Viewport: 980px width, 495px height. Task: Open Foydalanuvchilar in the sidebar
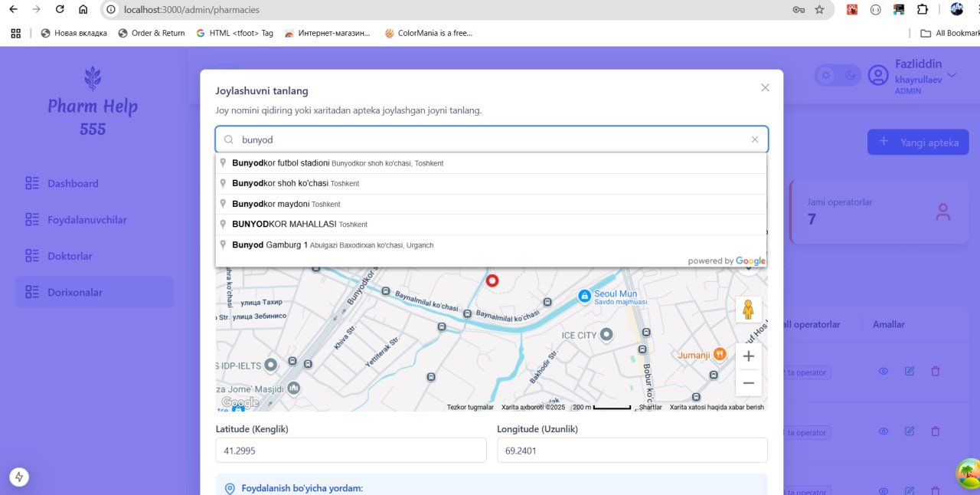[x=94, y=219]
